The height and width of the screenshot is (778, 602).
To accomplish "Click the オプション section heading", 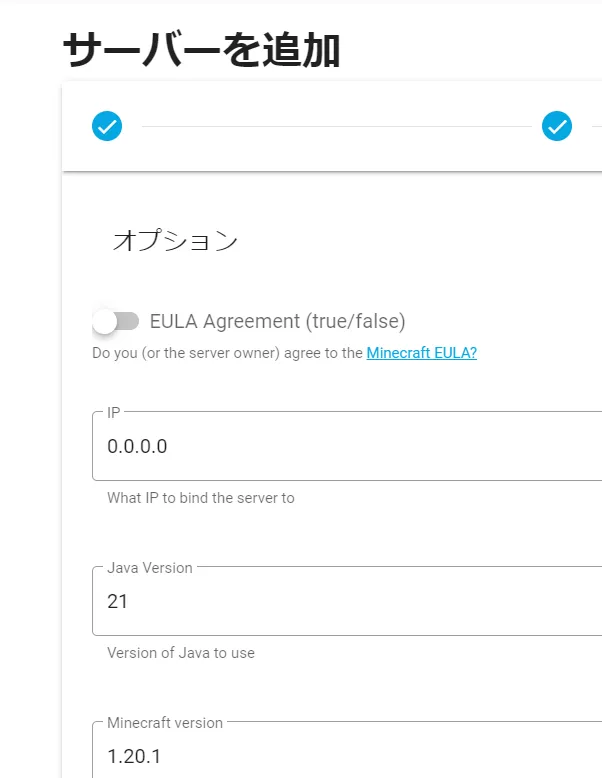I will pyautogui.click(x=175, y=241).
